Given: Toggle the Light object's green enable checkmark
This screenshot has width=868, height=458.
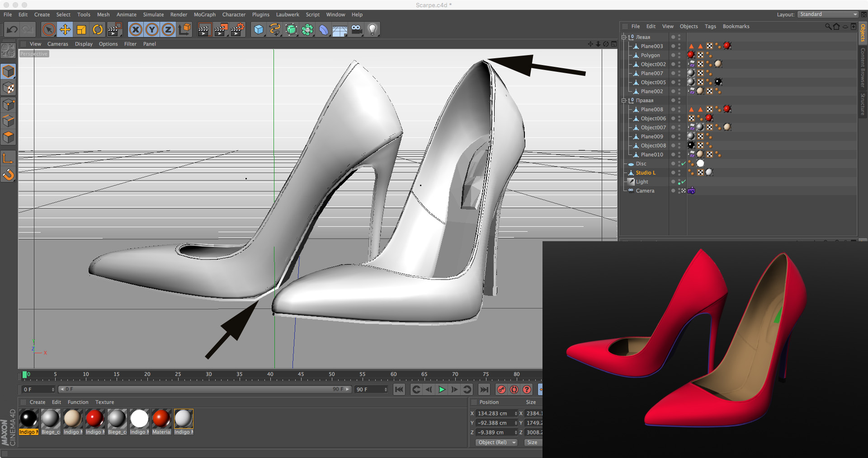Looking at the screenshot, I should [684, 182].
